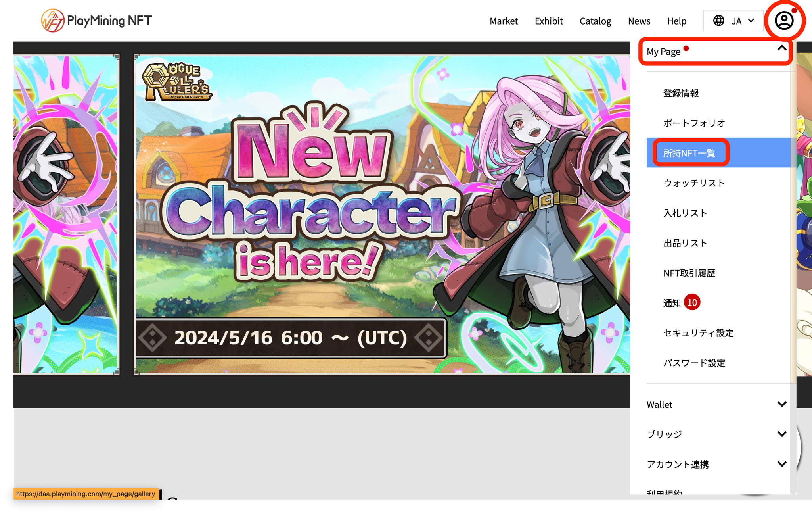Click the PlayMining NFT logo

coord(96,20)
